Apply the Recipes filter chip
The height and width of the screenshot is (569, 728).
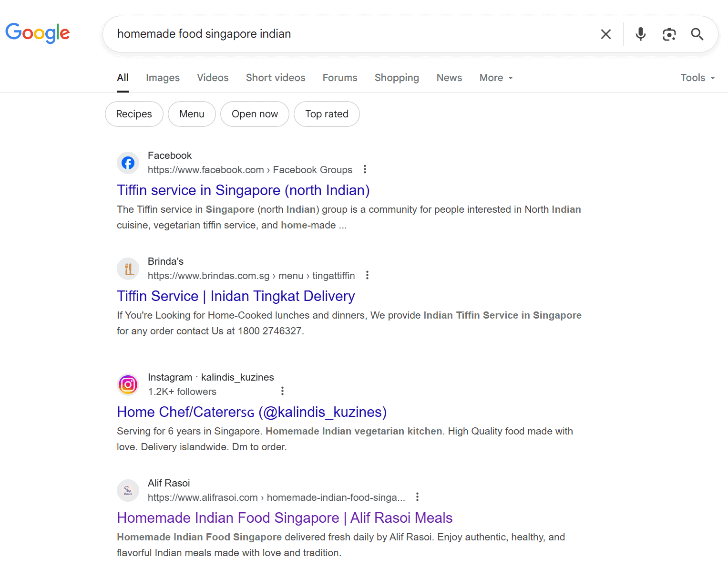coord(134,114)
